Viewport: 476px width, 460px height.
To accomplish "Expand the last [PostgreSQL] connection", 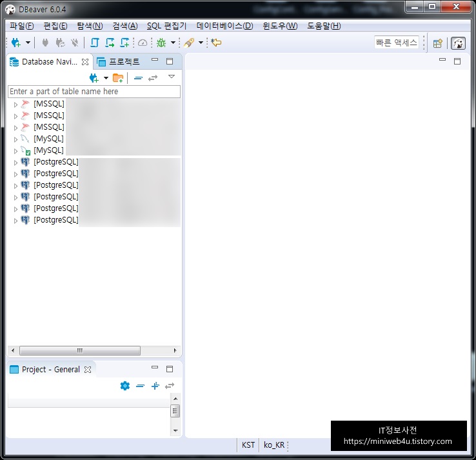I will pyautogui.click(x=15, y=221).
